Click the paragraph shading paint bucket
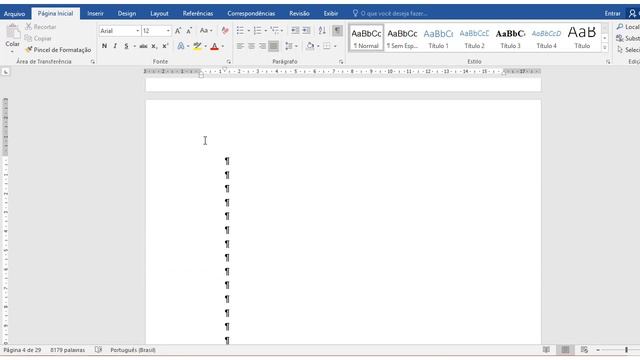 tap(310, 46)
